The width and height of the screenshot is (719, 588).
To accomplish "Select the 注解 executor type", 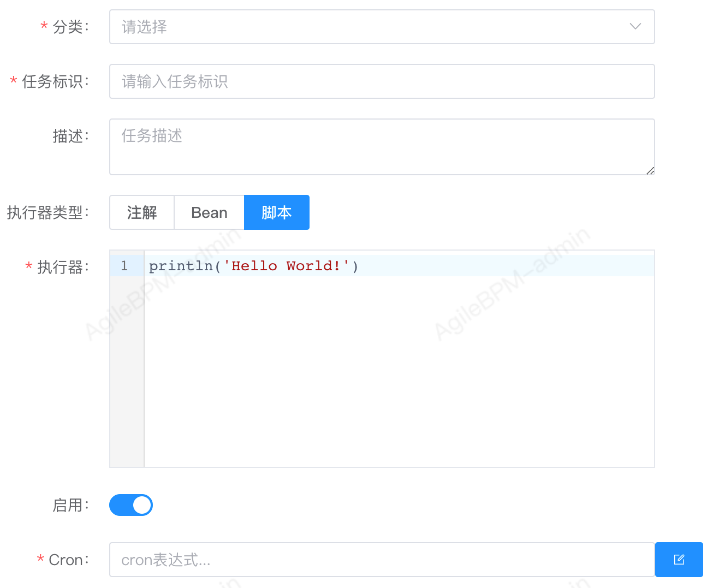I will click(142, 212).
